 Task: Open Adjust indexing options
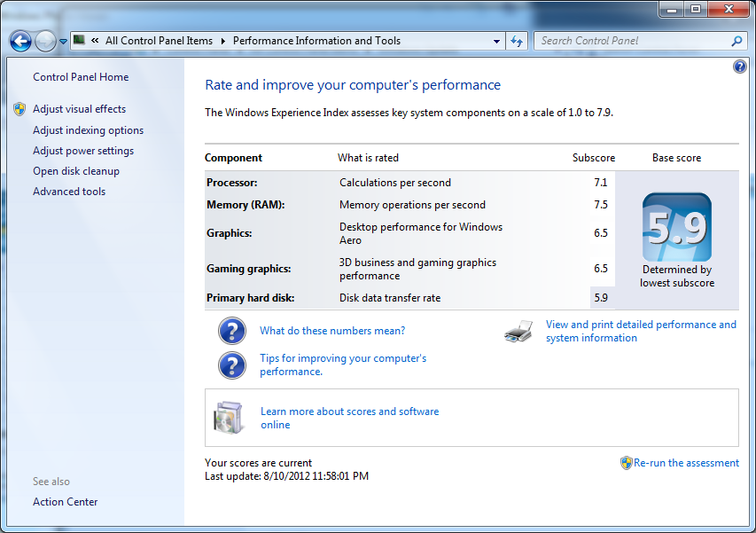point(89,130)
